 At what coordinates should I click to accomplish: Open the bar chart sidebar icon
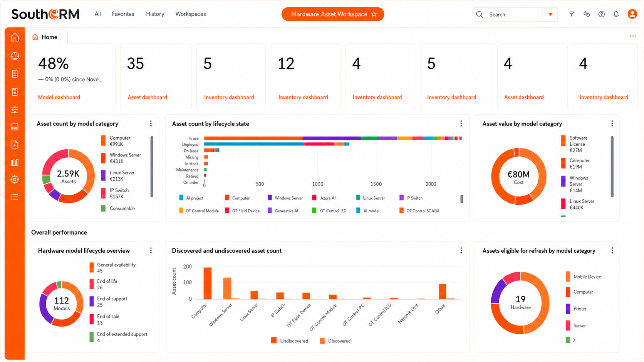click(15, 162)
